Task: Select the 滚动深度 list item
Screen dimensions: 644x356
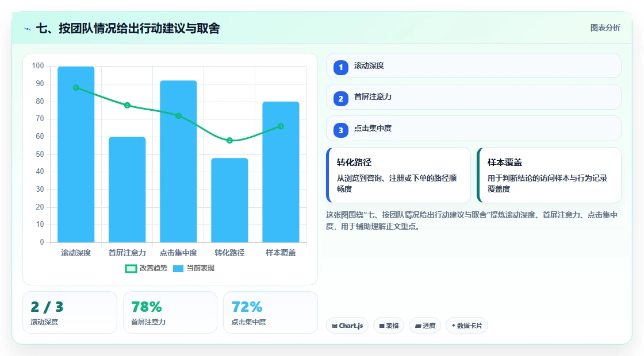Action: click(x=474, y=65)
